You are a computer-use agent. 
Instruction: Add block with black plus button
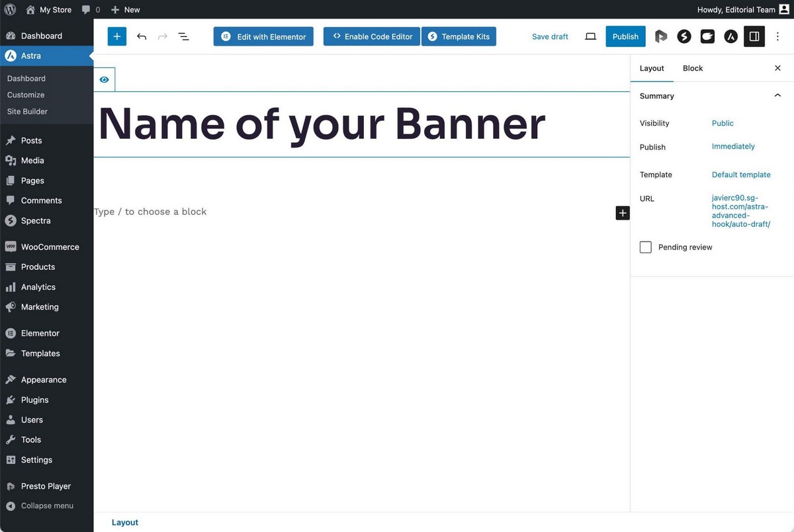(623, 212)
